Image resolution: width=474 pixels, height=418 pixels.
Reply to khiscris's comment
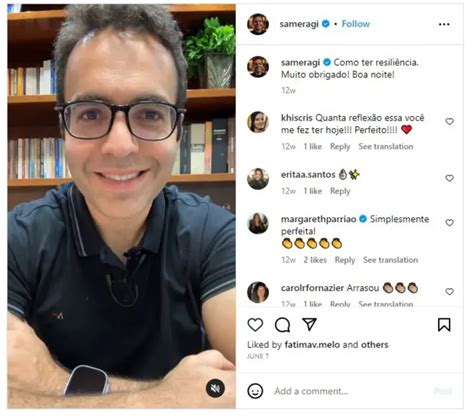click(x=340, y=147)
